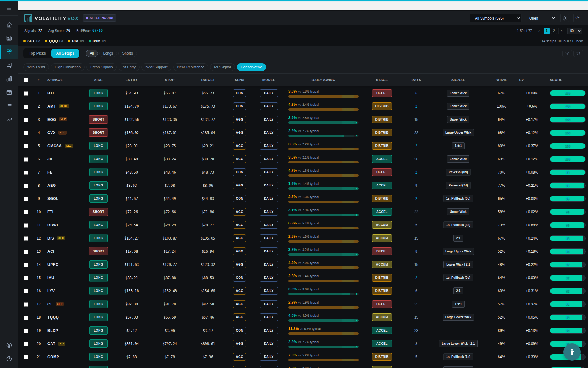Check the FE row checkbox

(26, 173)
